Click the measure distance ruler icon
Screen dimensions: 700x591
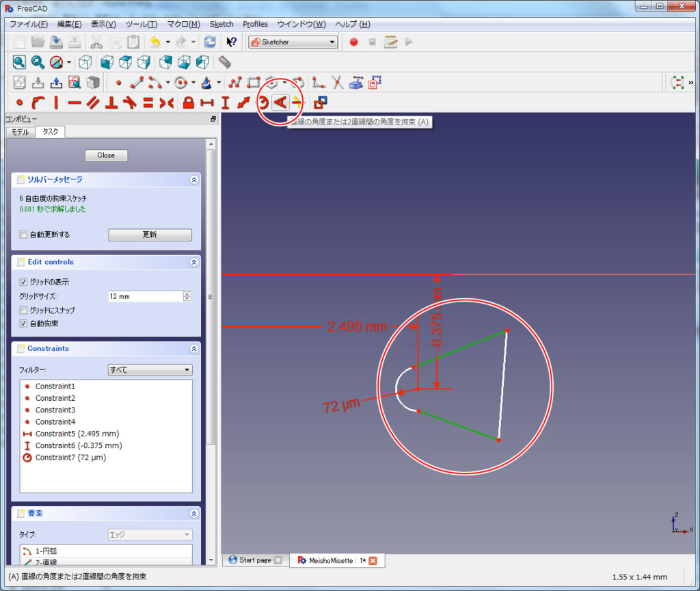tap(224, 62)
